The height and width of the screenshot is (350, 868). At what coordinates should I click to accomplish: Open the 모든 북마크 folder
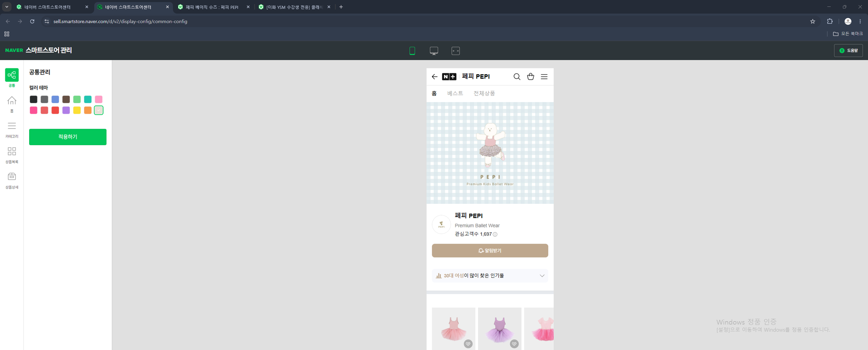point(848,34)
